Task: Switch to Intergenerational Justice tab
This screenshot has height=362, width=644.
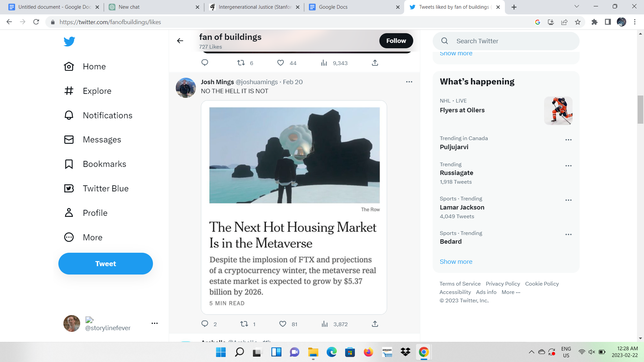Action: tap(254, 7)
